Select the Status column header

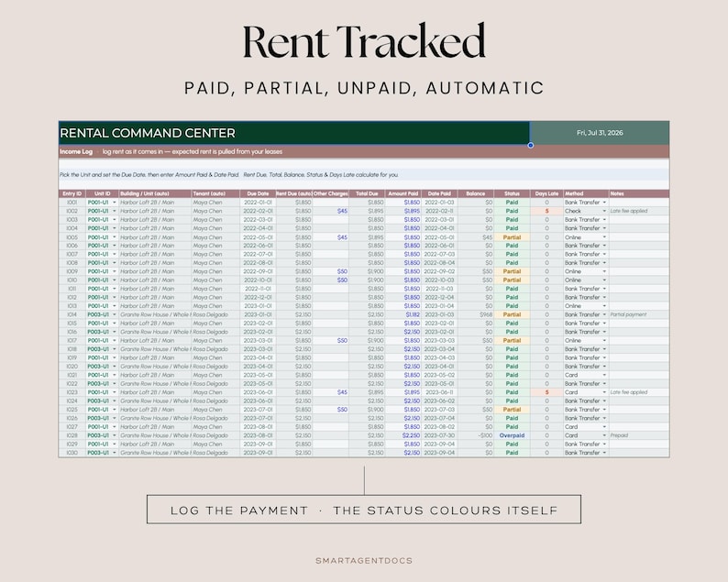point(512,193)
